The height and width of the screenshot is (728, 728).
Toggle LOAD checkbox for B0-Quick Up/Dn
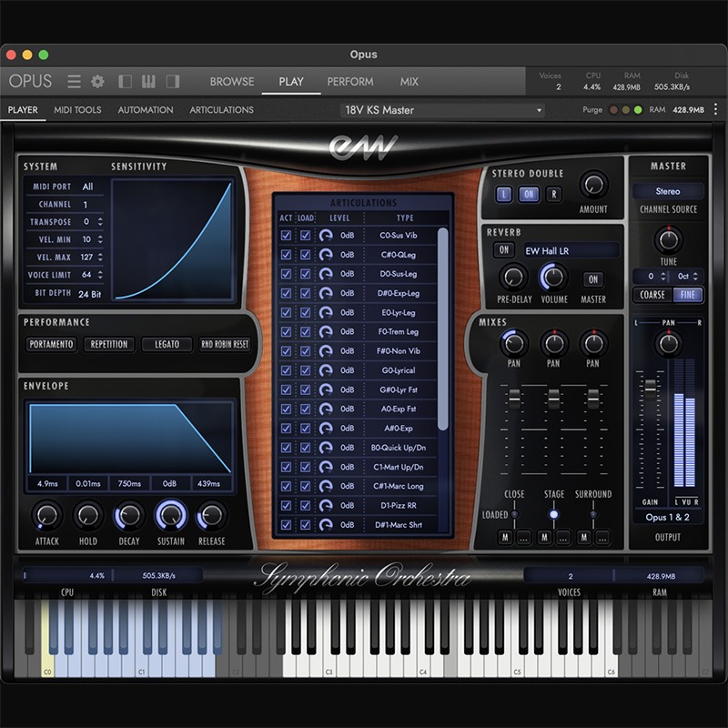coord(305,448)
